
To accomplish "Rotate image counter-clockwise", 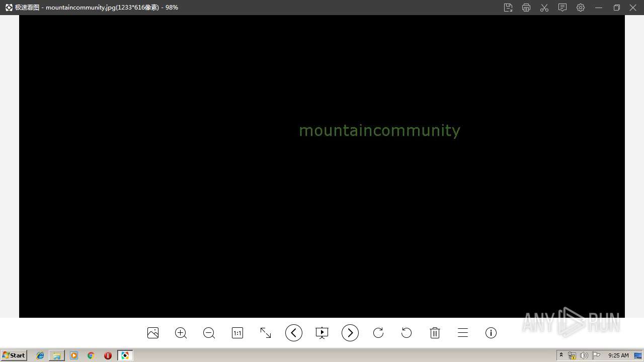I will pos(407,333).
